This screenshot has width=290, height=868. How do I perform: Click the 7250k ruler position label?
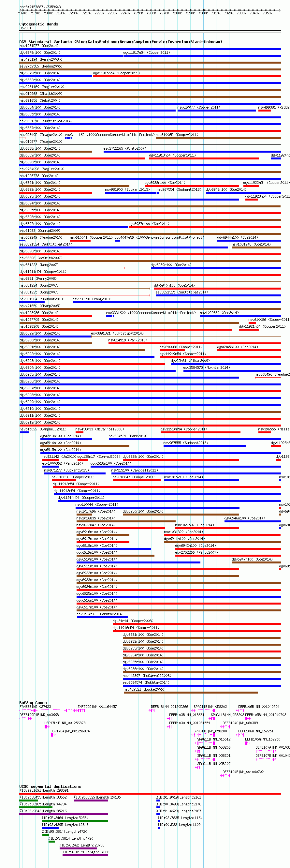138,13
